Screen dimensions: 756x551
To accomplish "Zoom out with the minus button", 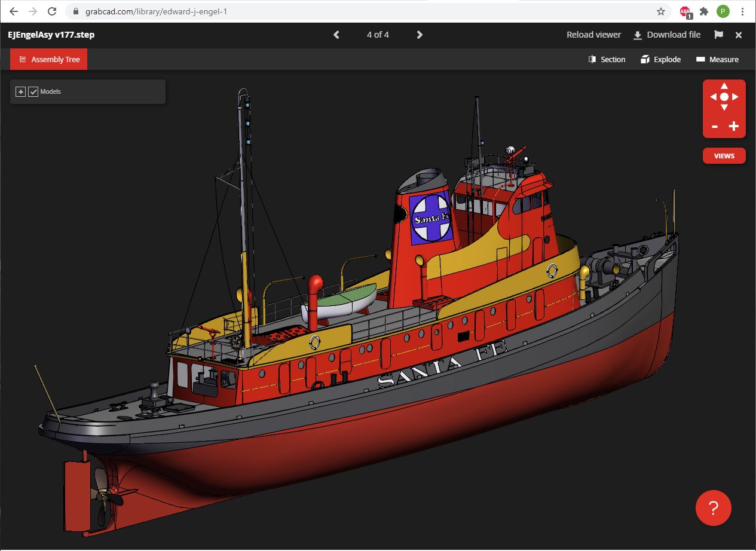I will 715,126.
